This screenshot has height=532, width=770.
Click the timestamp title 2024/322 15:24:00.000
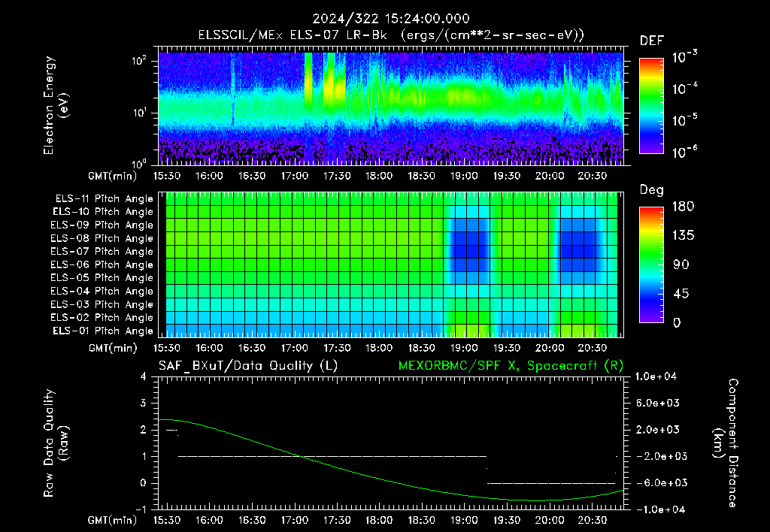pos(391,19)
